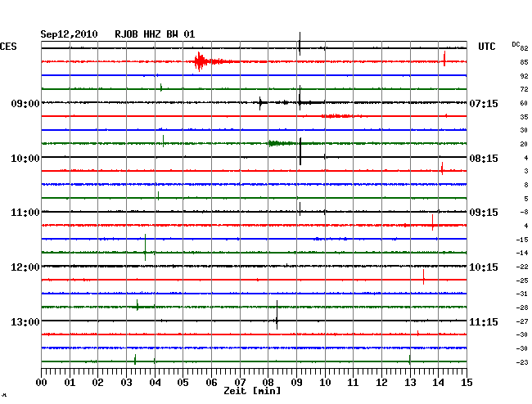The image size is (532, 404).
Task: Click the DC offset value 85
Action: click(524, 62)
